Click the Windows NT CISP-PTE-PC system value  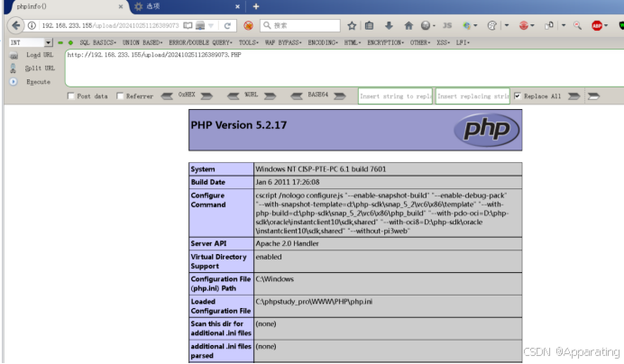321,169
